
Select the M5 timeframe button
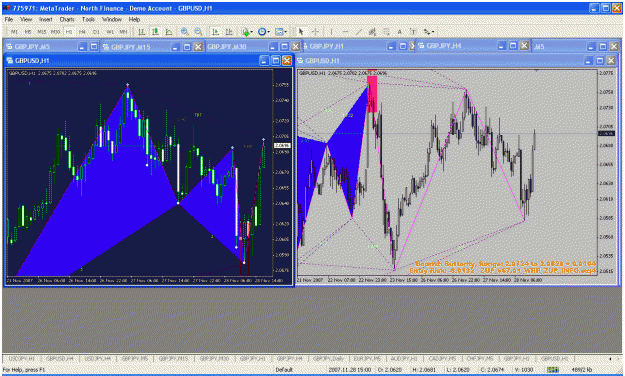[28, 32]
